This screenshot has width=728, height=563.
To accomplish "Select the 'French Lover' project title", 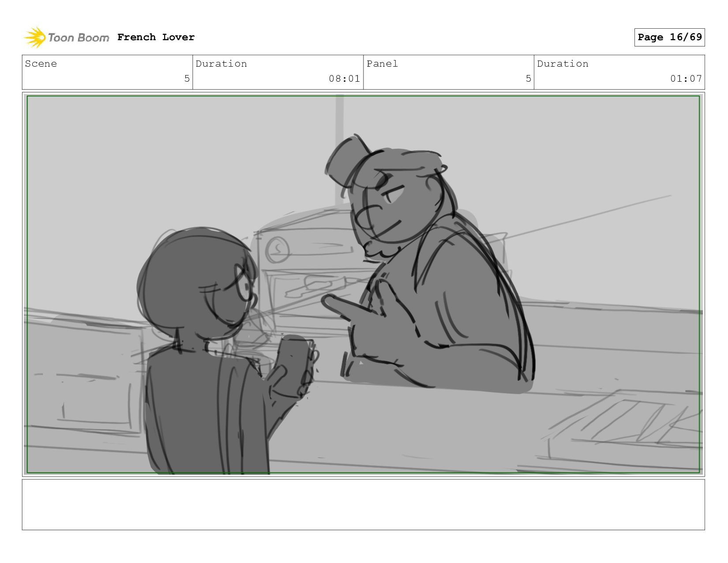I will coord(156,37).
